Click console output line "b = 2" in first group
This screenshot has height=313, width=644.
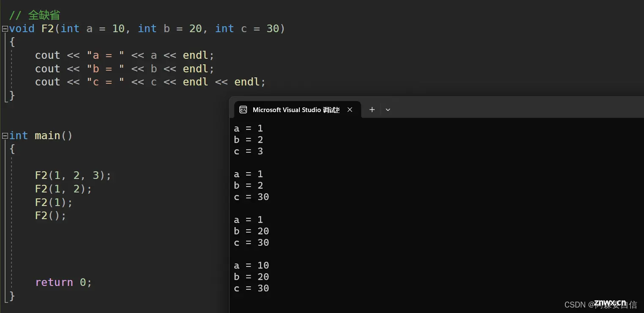tap(249, 140)
